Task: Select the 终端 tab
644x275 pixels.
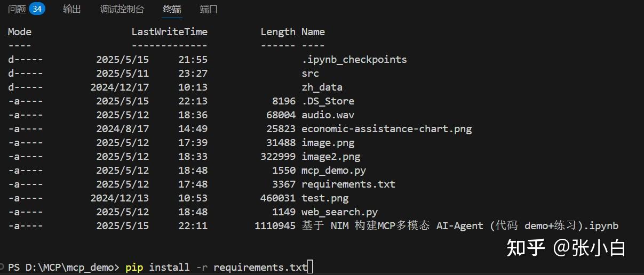Action: click(172, 9)
